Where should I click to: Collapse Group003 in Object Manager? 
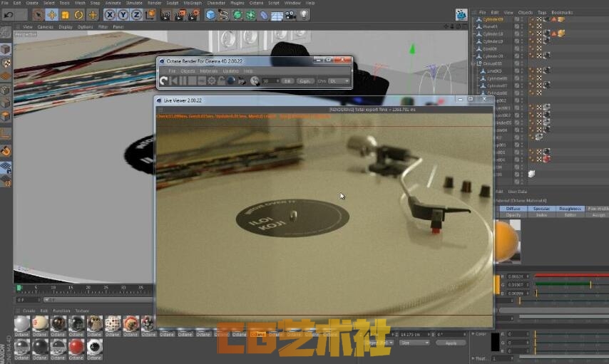coord(474,63)
